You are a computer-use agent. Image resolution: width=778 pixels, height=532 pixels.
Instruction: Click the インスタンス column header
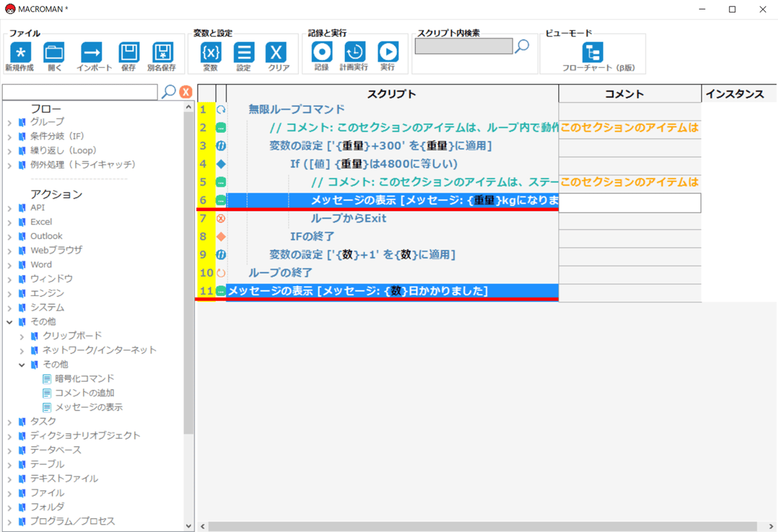tap(739, 94)
